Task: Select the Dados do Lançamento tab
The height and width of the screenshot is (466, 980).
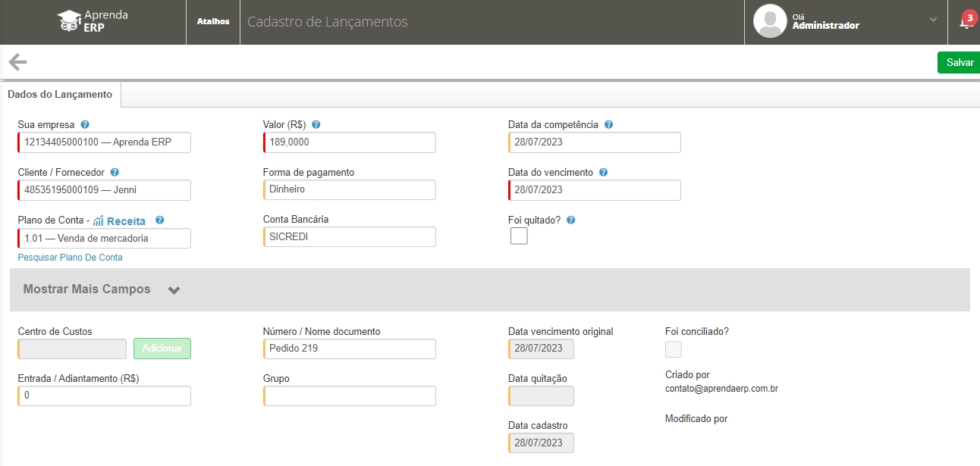Action: coord(60,95)
